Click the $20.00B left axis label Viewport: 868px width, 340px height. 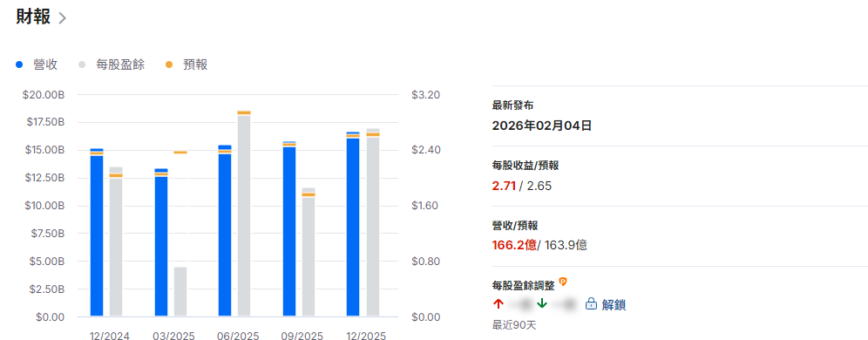tap(44, 95)
